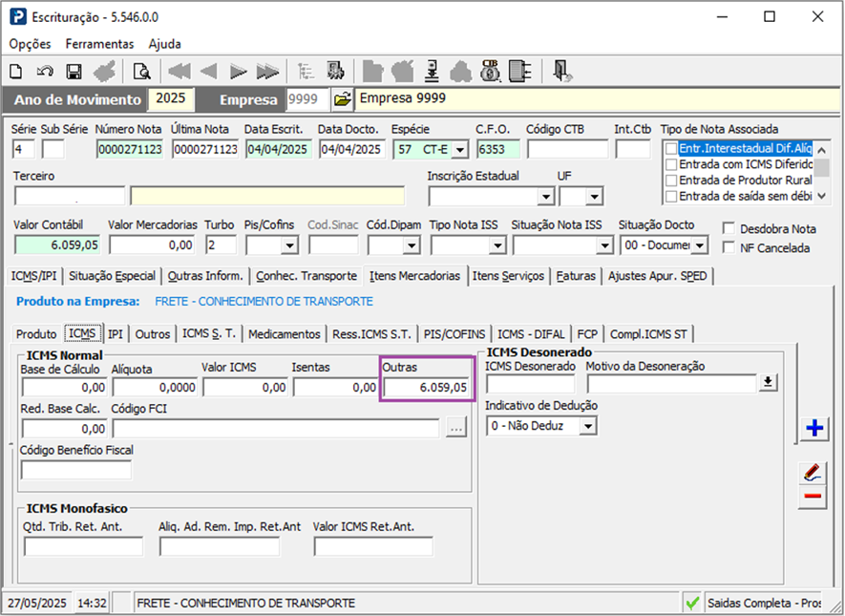Open the Empresa folder lookup icon

[343, 99]
